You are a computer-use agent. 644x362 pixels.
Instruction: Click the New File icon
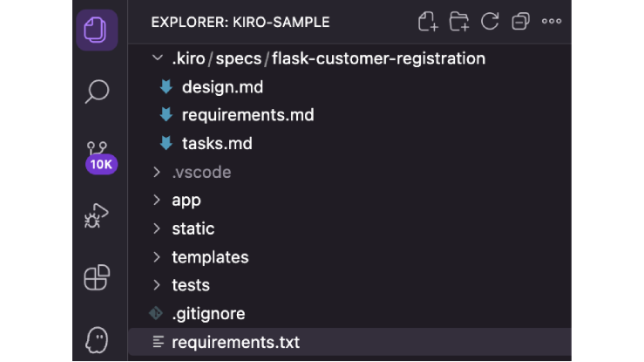(x=428, y=22)
